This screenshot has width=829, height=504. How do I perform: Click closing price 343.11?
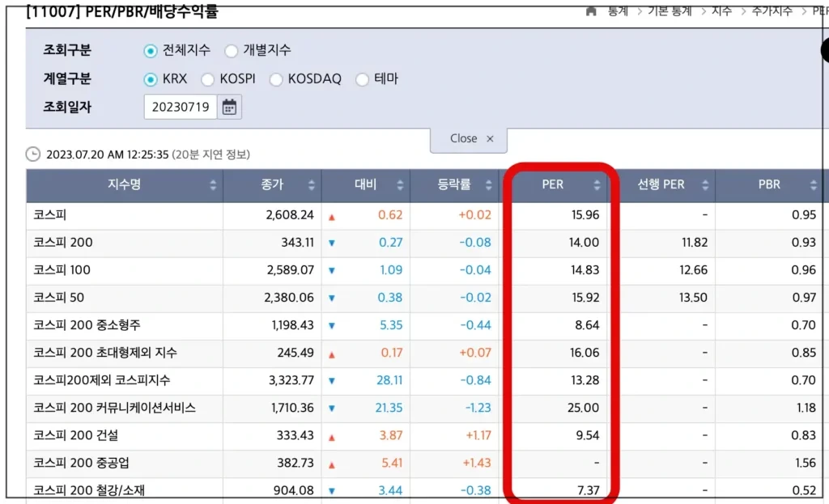coord(298,243)
